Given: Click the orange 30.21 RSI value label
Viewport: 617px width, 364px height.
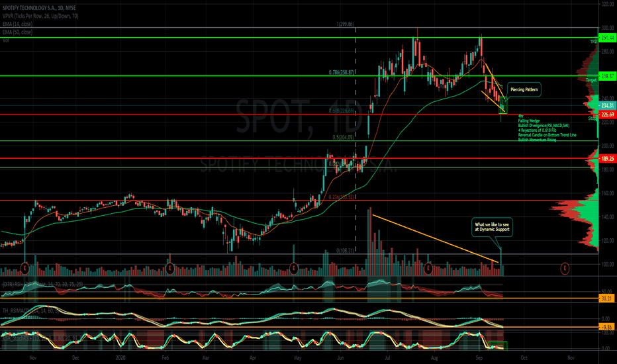Looking at the screenshot, I should (x=607, y=298).
